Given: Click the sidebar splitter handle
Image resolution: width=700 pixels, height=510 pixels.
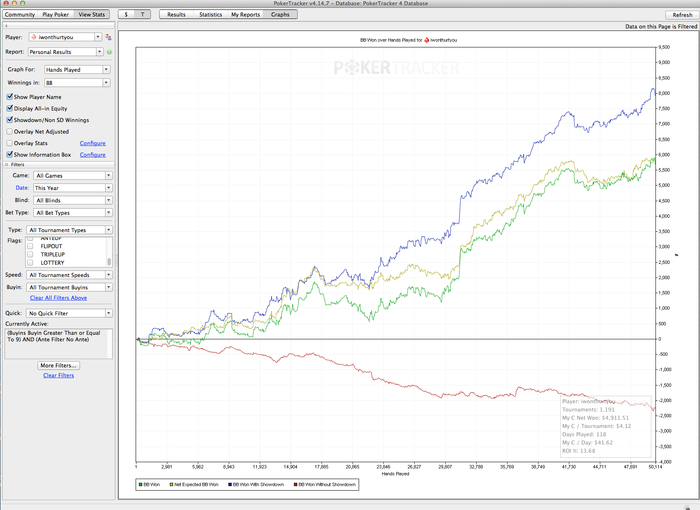Looking at the screenshot, I should point(117,259).
